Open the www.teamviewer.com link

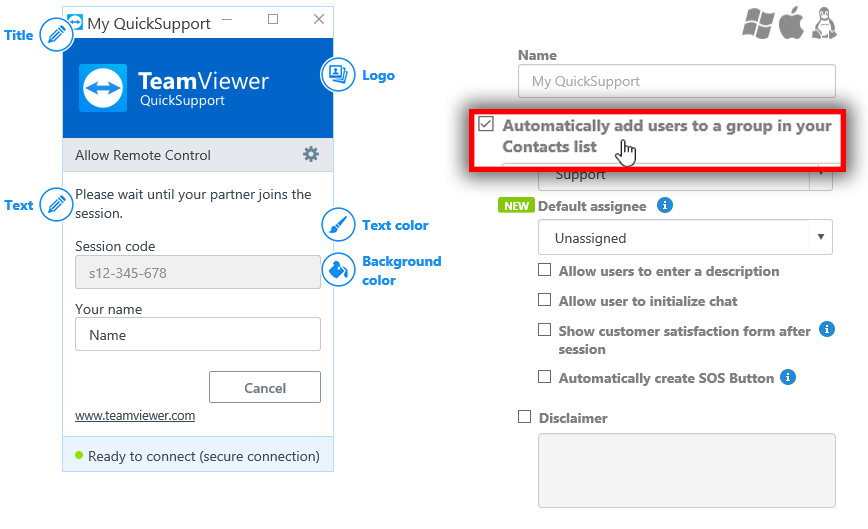coord(135,415)
